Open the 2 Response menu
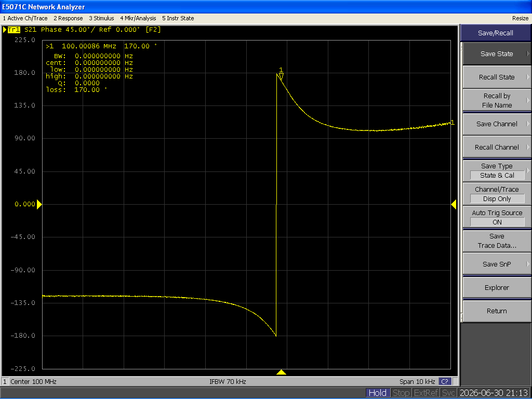The width and height of the screenshot is (532, 399). [x=68, y=18]
